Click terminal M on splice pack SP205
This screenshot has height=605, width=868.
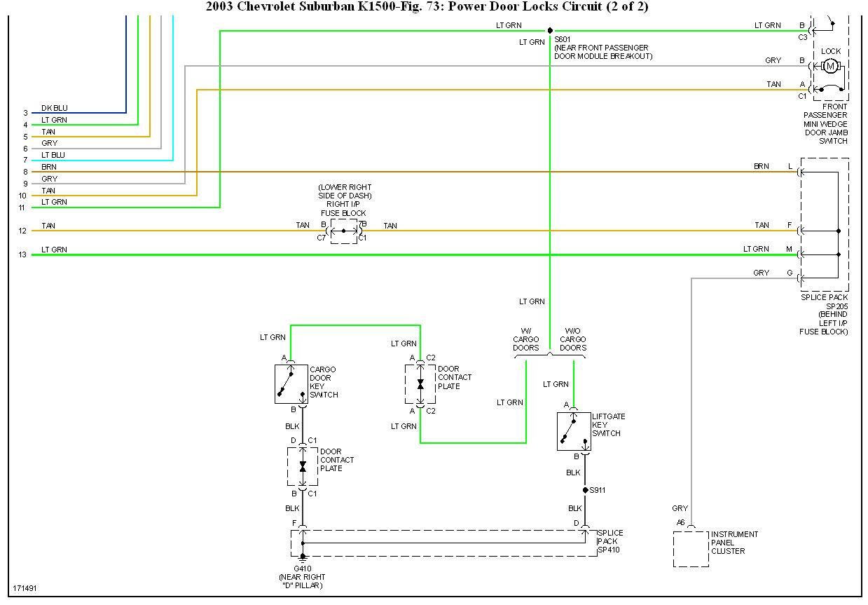(x=790, y=249)
